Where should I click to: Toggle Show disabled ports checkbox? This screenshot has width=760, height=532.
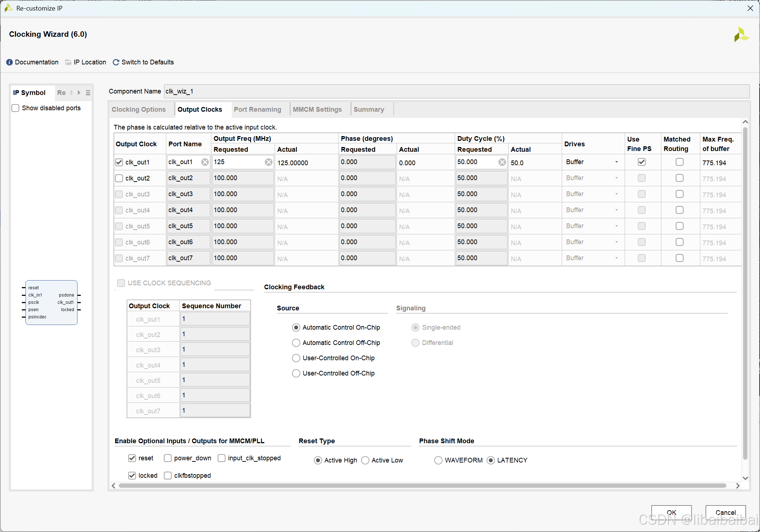pyautogui.click(x=16, y=108)
